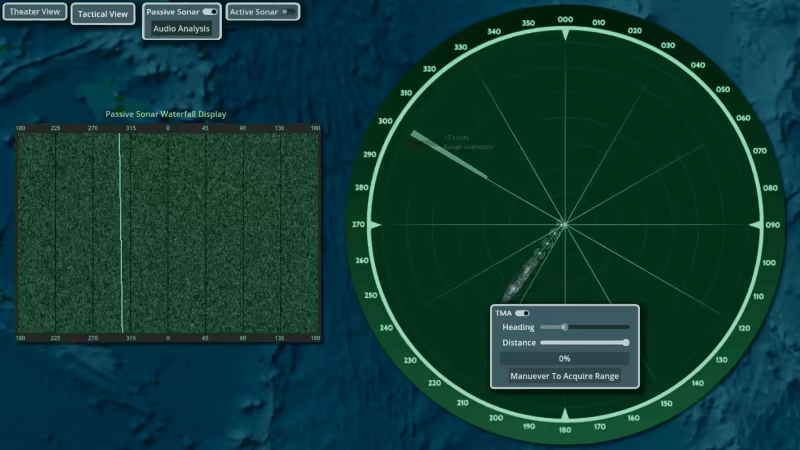800x450 pixels.
Task: Click the 090 east marker triangle on compass
Action: [x=756, y=225]
